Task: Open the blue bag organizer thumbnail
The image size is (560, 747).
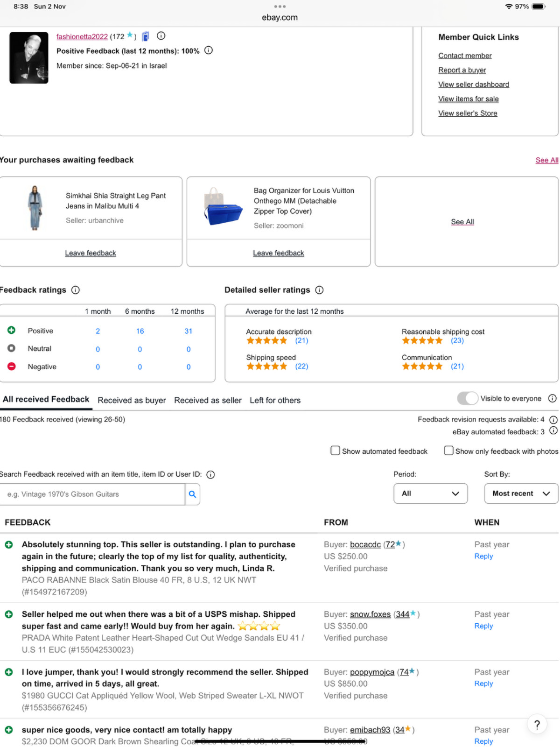Action: tap(223, 207)
